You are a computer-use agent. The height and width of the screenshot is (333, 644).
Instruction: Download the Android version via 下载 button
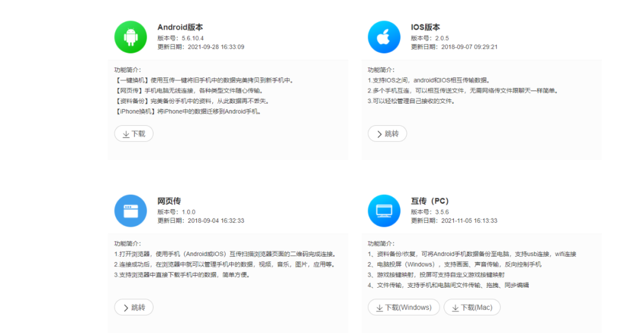point(134,133)
